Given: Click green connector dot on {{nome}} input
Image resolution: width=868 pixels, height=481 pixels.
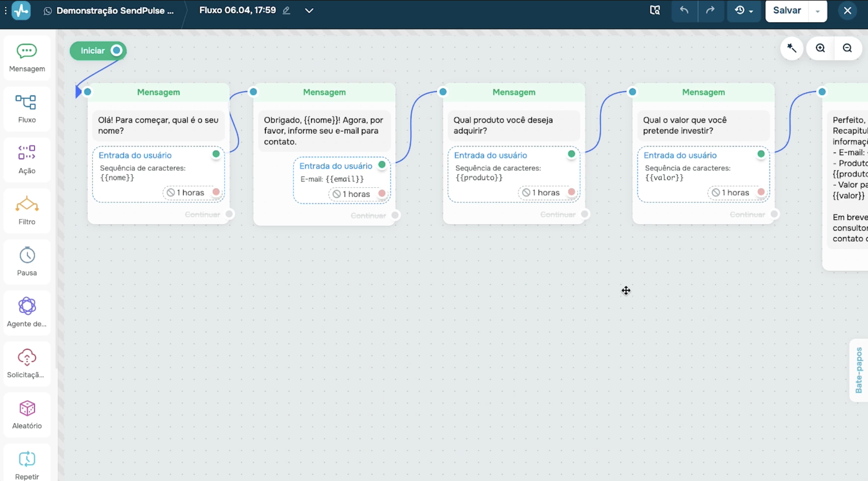Looking at the screenshot, I should click(x=216, y=154).
